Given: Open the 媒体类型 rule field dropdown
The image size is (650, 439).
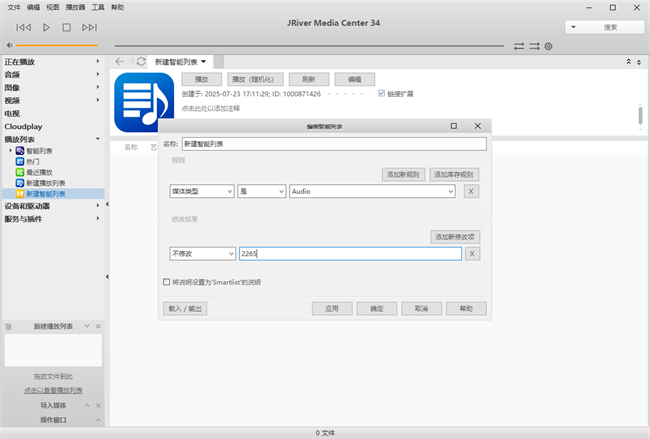Looking at the screenshot, I should point(202,191).
